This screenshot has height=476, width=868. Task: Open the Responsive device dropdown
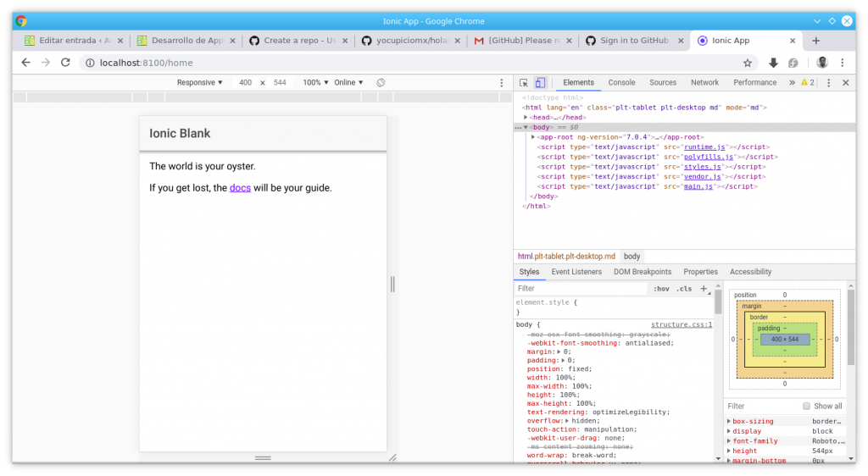pyautogui.click(x=199, y=82)
